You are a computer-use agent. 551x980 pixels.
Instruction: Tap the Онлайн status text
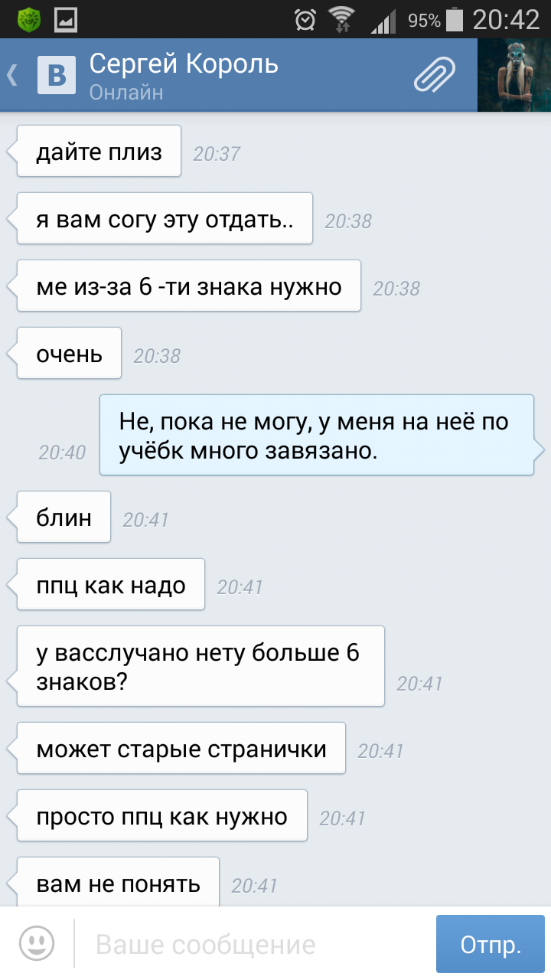tap(126, 93)
